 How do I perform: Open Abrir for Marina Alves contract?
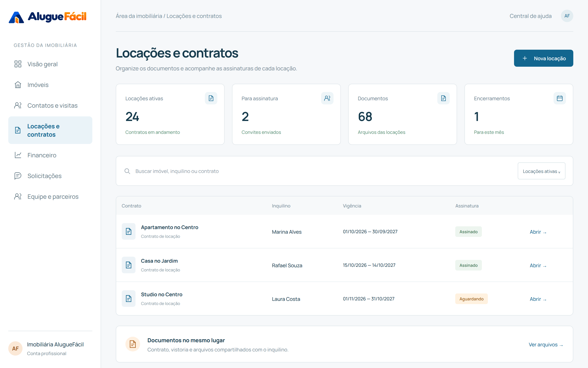pos(538,232)
